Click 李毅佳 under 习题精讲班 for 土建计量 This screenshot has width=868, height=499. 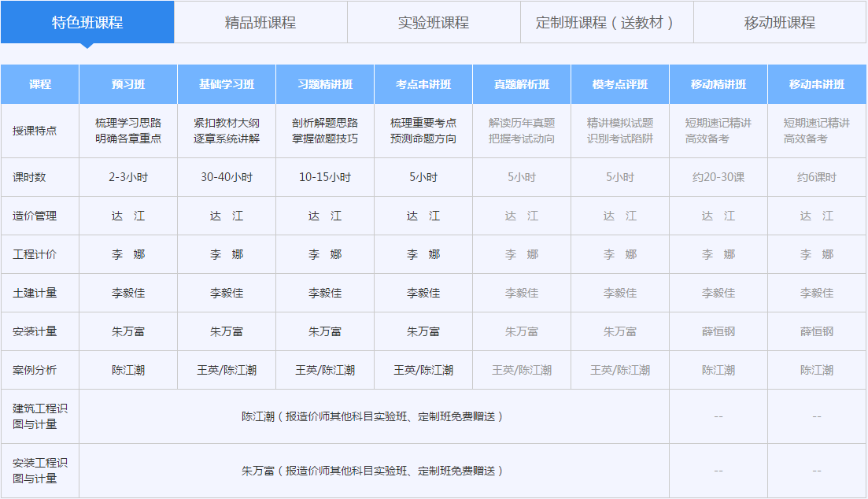pyautogui.click(x=325, y=293)
